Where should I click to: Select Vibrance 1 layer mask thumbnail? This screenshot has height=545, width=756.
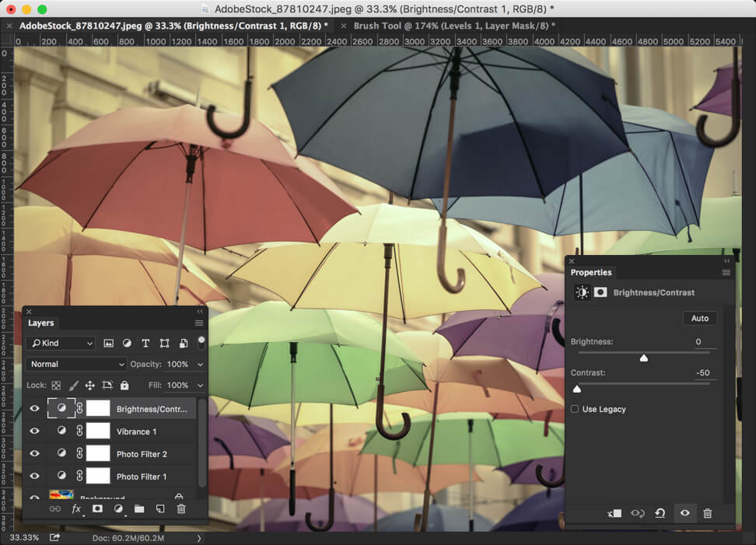pyautogui.click(x=98, y=431)
